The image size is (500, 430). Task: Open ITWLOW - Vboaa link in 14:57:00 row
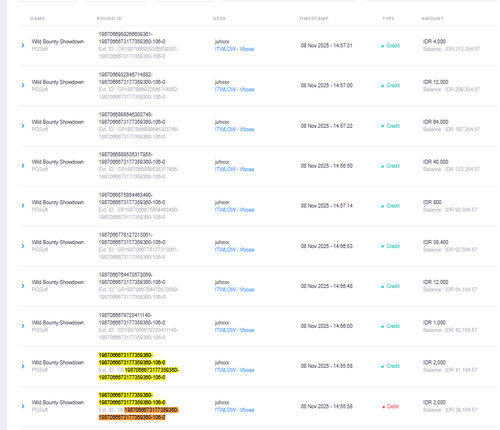point(234,89)
